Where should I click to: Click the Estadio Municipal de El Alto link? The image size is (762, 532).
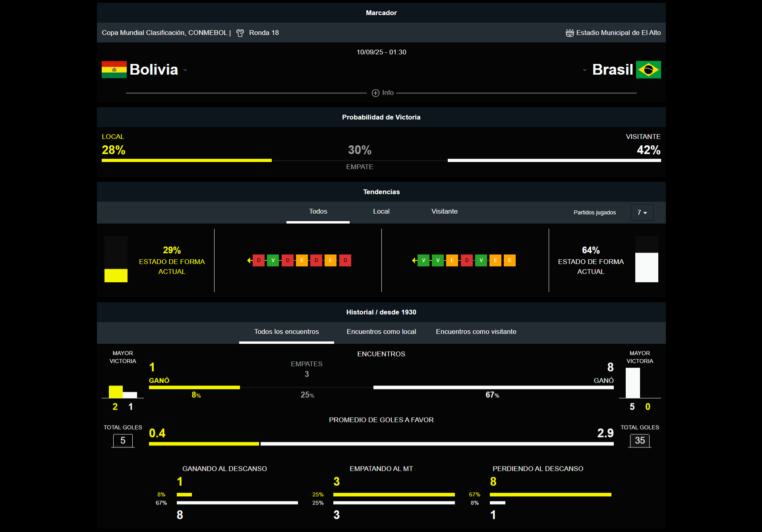click(618, 33)
